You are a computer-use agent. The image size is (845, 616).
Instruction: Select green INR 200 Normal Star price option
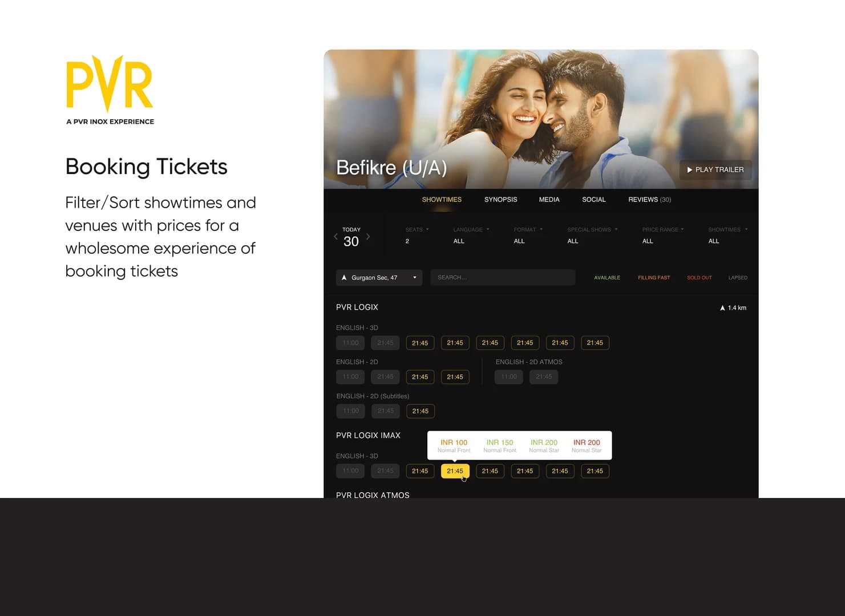(x=544, y=445)
